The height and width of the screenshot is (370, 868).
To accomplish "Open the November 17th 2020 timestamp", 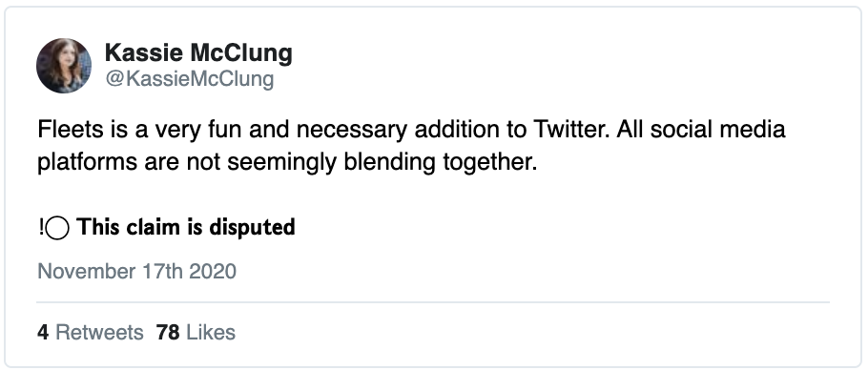I will tap(136, 272).
